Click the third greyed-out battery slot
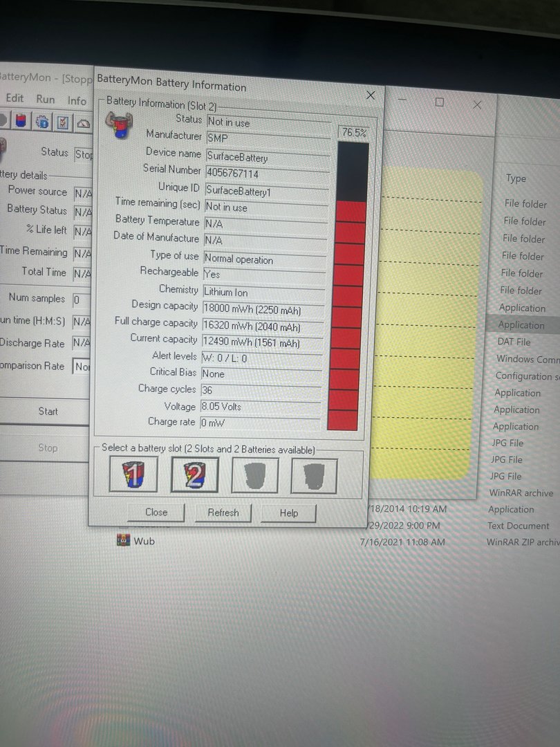The width and height of the screenshot is (560, 747). [255, 476]
